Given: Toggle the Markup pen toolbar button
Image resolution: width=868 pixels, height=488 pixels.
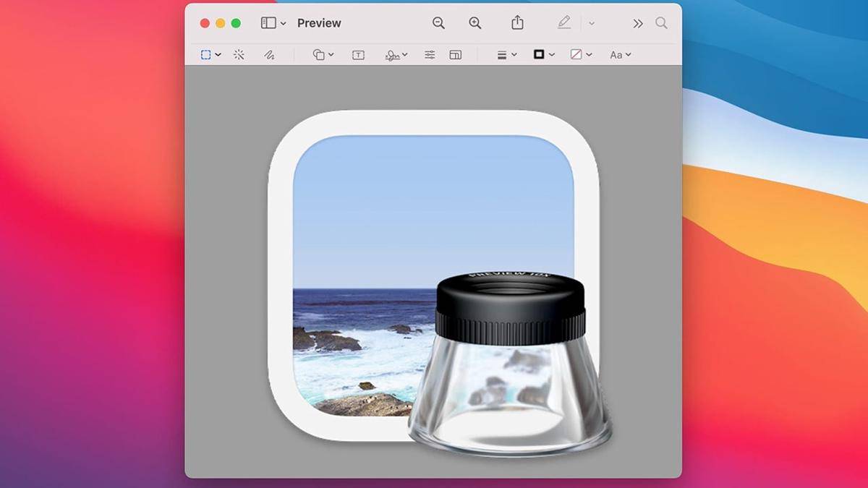Looking at the screenshot, I should point(564,22).
